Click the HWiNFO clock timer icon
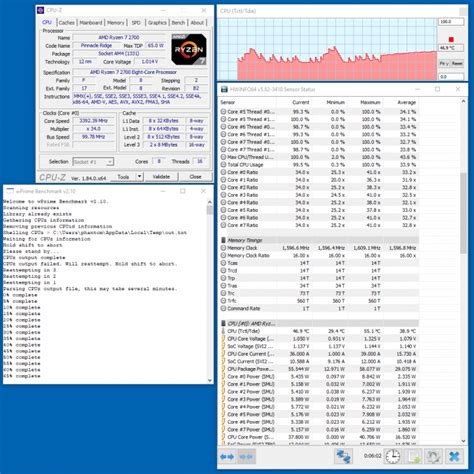474x474 pixels. coord(393,457)
